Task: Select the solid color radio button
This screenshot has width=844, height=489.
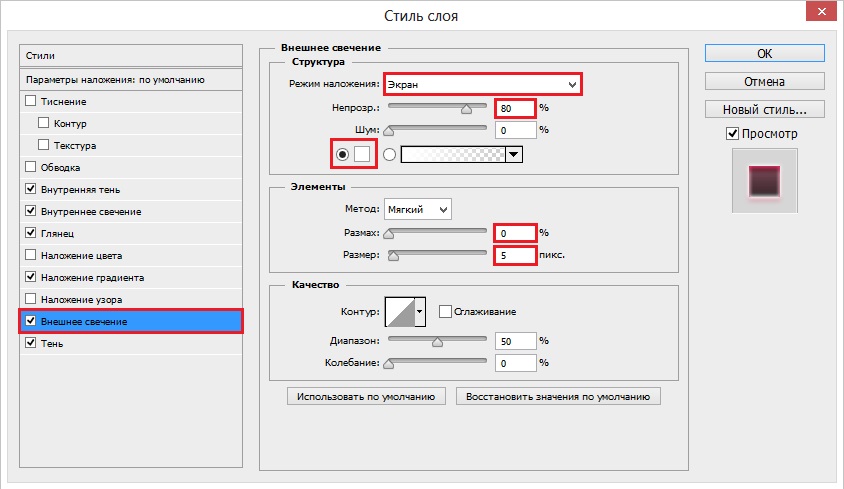Action: pos(342,155)
